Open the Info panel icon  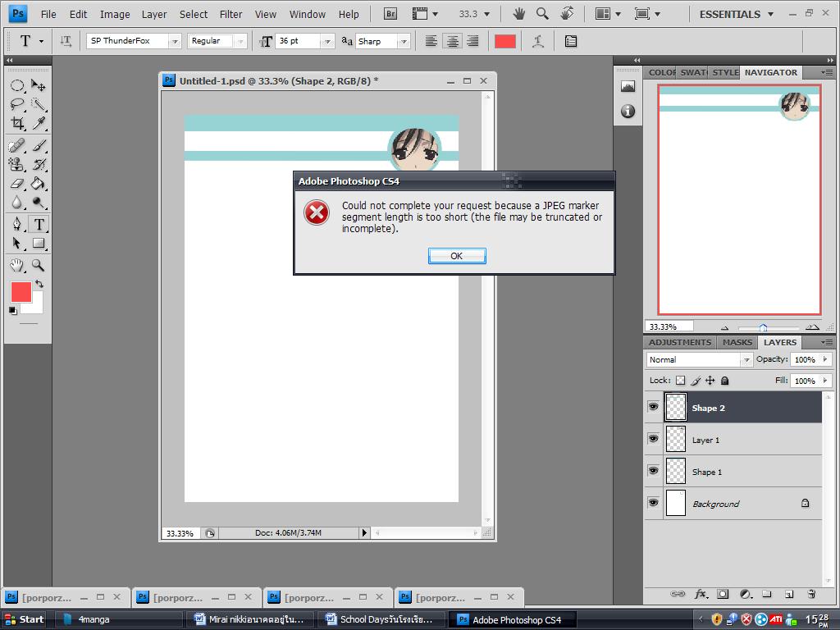pos(628,111)
